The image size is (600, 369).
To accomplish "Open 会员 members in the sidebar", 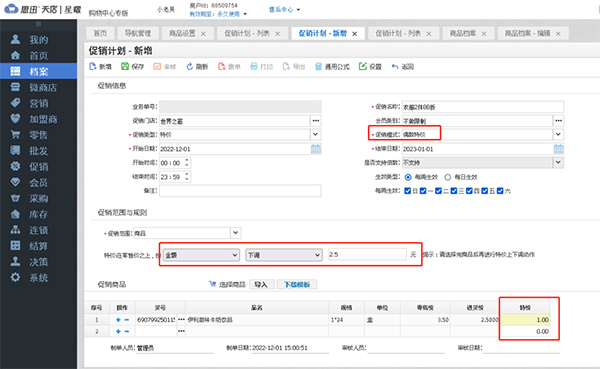I will point(38,182).
